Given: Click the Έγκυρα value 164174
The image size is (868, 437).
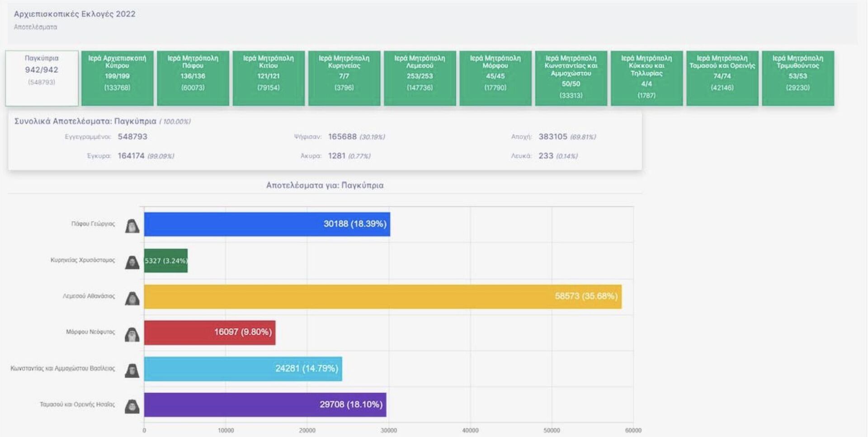Looking at the screenshot, I should point(131,156).
